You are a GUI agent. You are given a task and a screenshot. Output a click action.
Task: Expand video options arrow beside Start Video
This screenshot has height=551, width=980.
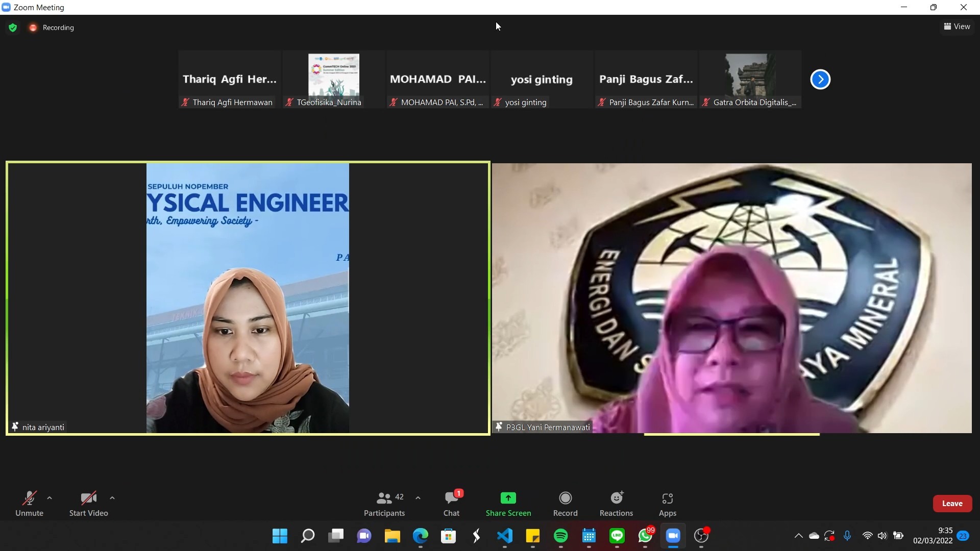pos(112,498)
